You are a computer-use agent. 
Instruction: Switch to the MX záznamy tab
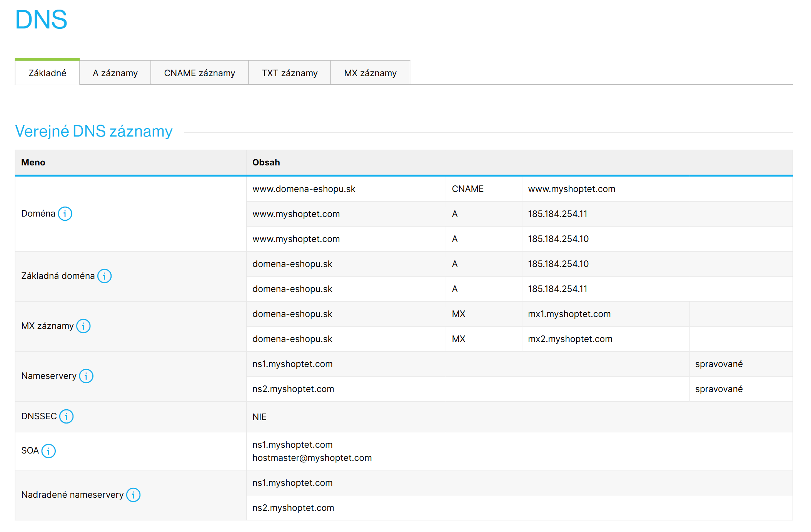click(370, 73)
